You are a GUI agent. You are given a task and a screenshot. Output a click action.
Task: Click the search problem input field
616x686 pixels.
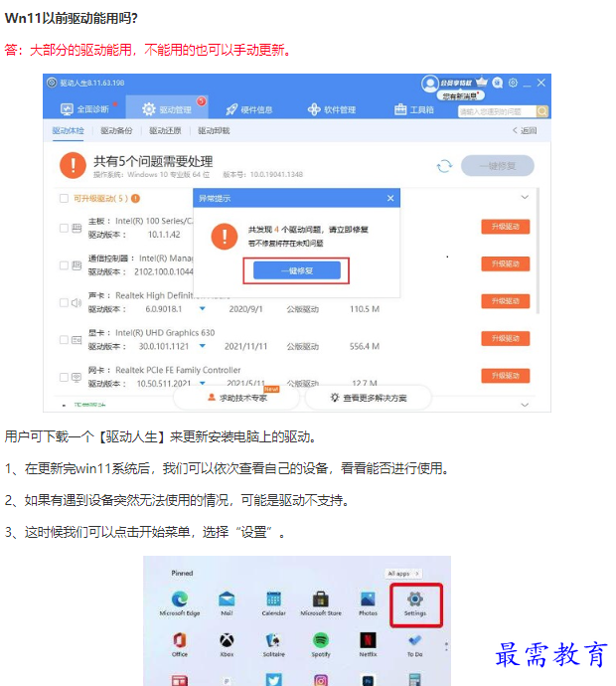(x=497, y=111)
